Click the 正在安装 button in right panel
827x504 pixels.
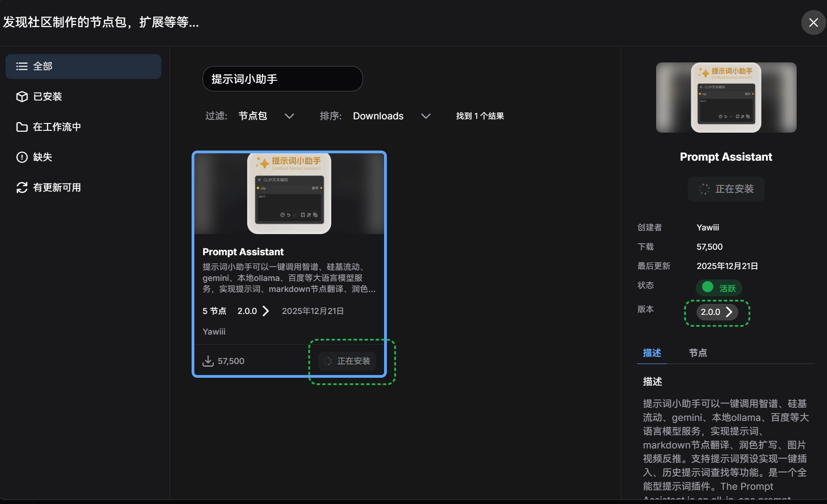[x=726, y=189]
